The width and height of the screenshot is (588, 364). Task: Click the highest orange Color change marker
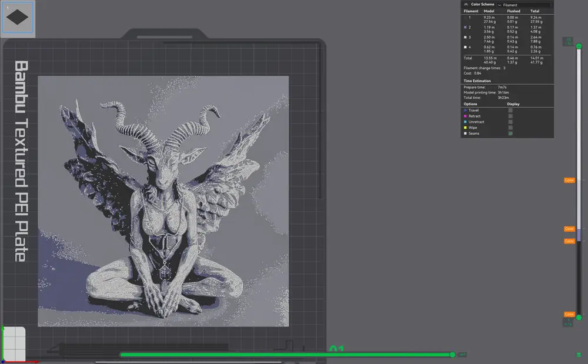click(569, 181)
